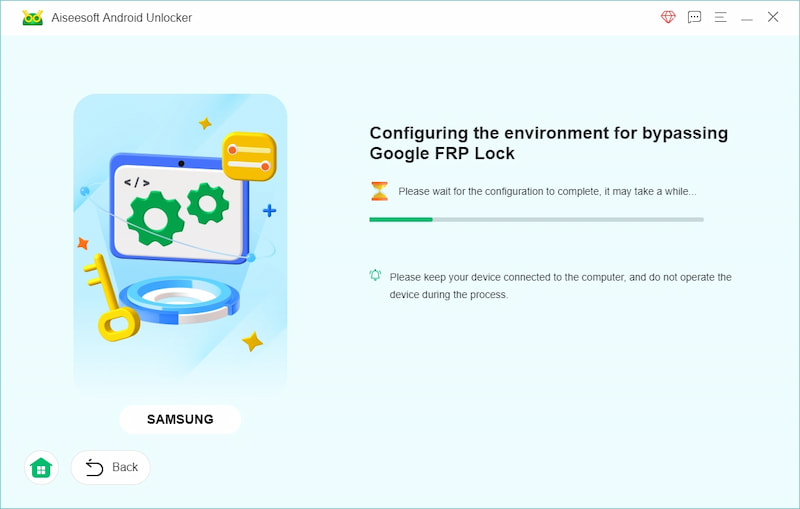Open the feedback speech bubble icon
Screen dimensions: 800x509
pyautogui.click(x=694, y=17)
